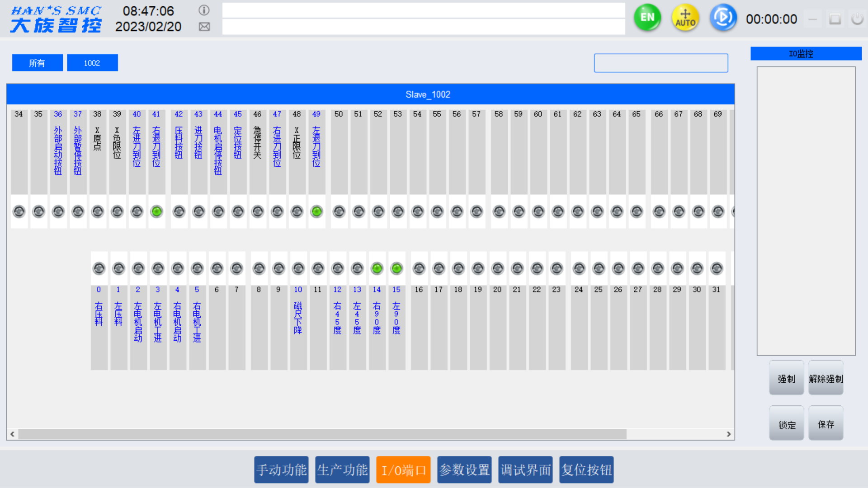Toggle output 14 indicator (右90度)
Viewport: 868px width, 488px height.
pyautogui.click(x=377, y=268)
